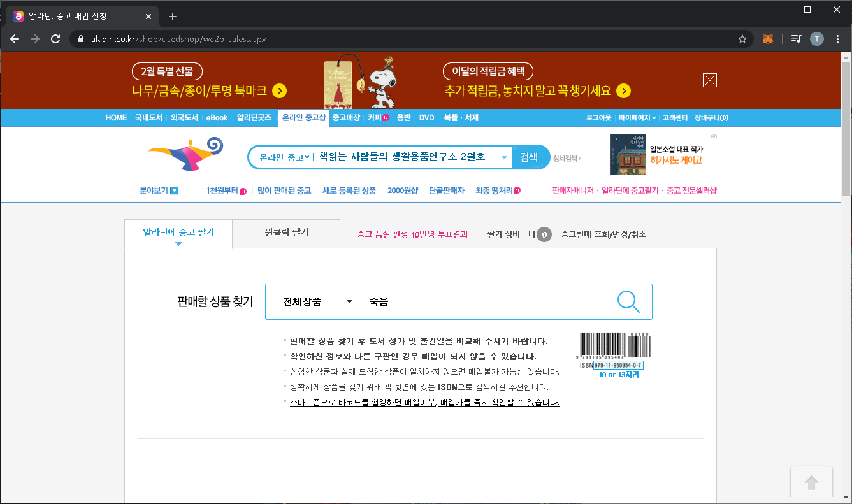Open Chrome three-dot menu
Screen dimensions: 852x504
point(838,39)
